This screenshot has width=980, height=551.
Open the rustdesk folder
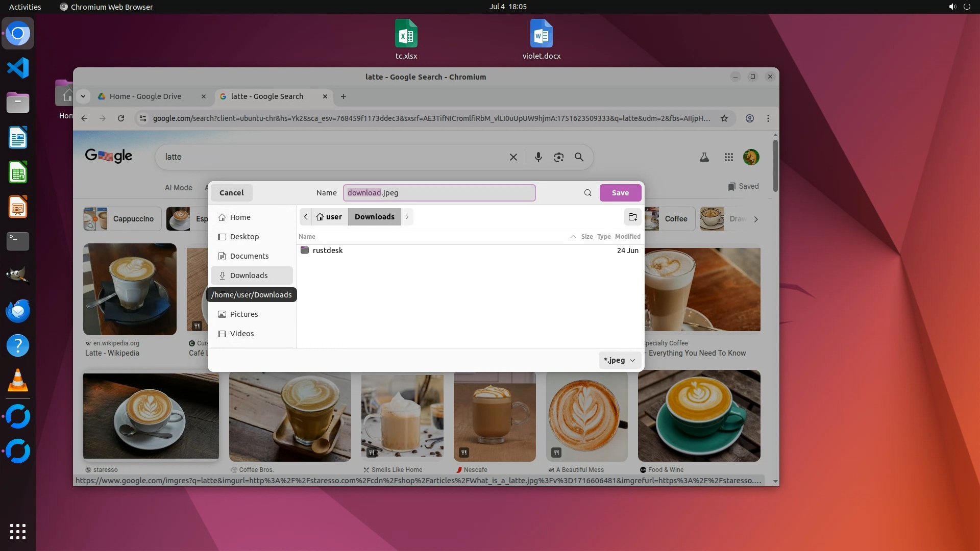328,251
